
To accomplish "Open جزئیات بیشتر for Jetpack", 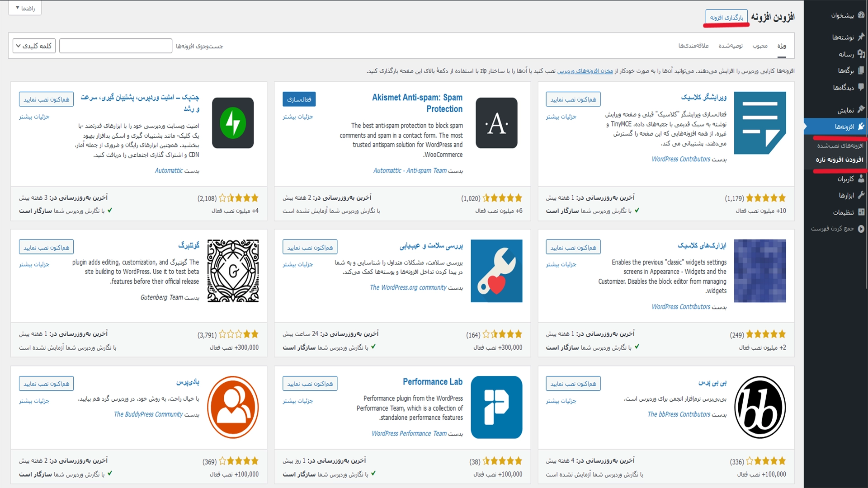I will 34,117.
